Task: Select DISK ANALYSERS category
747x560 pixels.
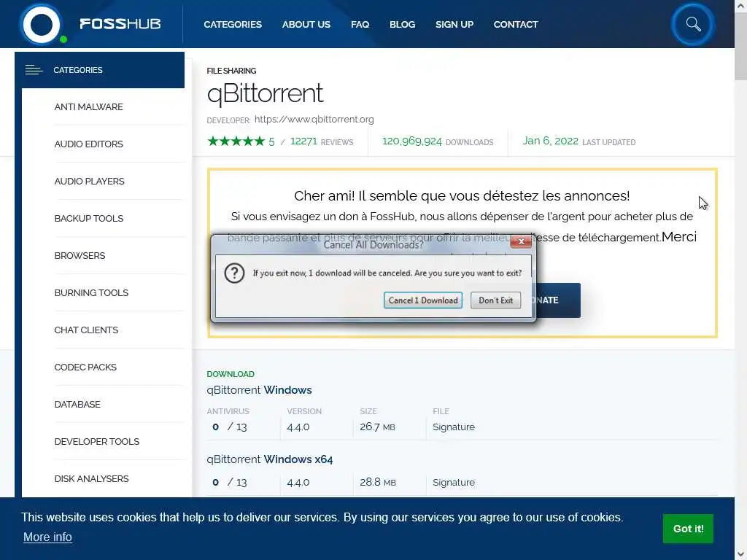Action: [x=91, y=478]
